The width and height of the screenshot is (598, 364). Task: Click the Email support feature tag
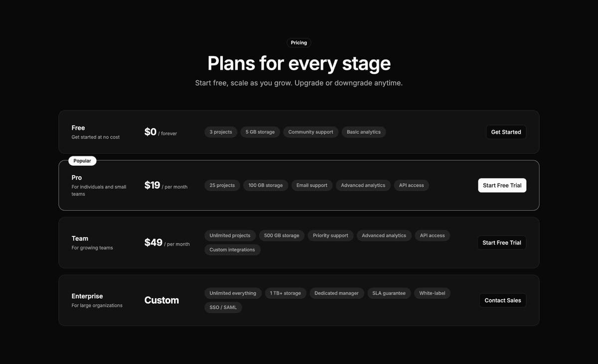click(x=311, y=185)
